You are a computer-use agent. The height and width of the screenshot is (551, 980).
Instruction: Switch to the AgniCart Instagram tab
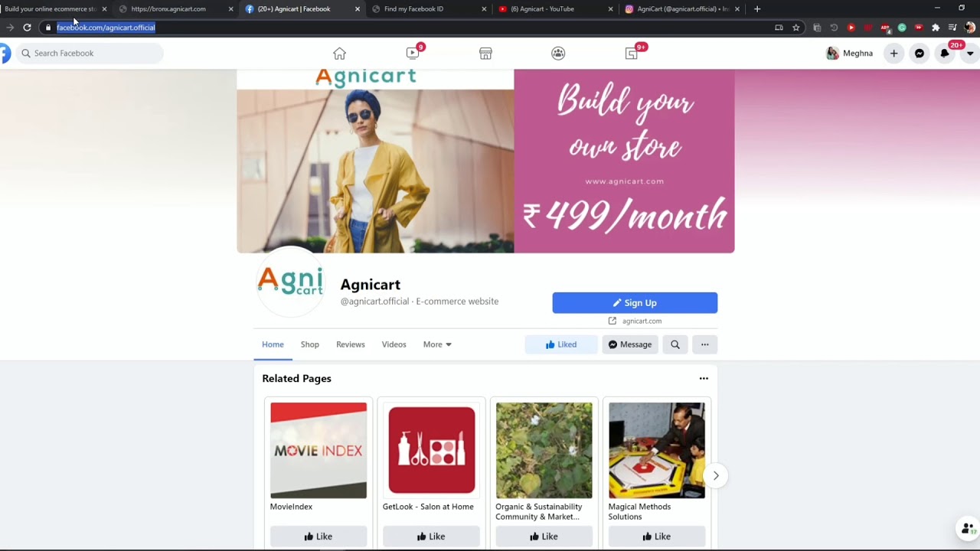pos(681,9)
